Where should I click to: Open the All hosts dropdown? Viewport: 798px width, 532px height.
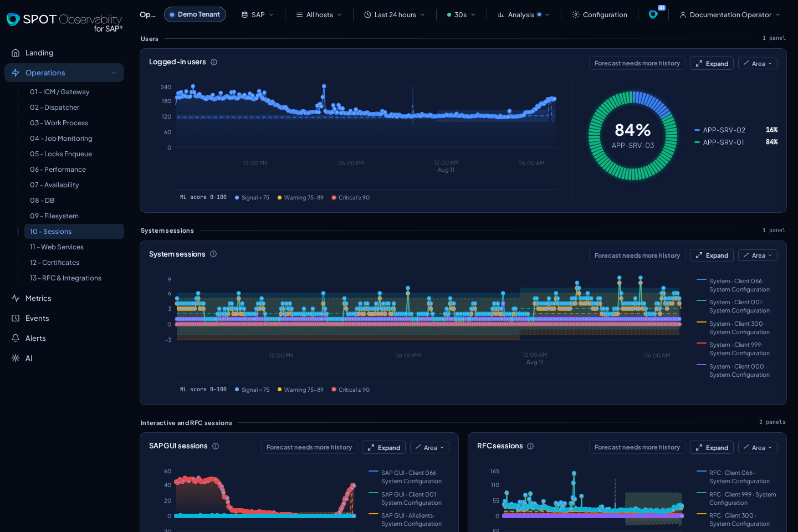click(319, 15)
